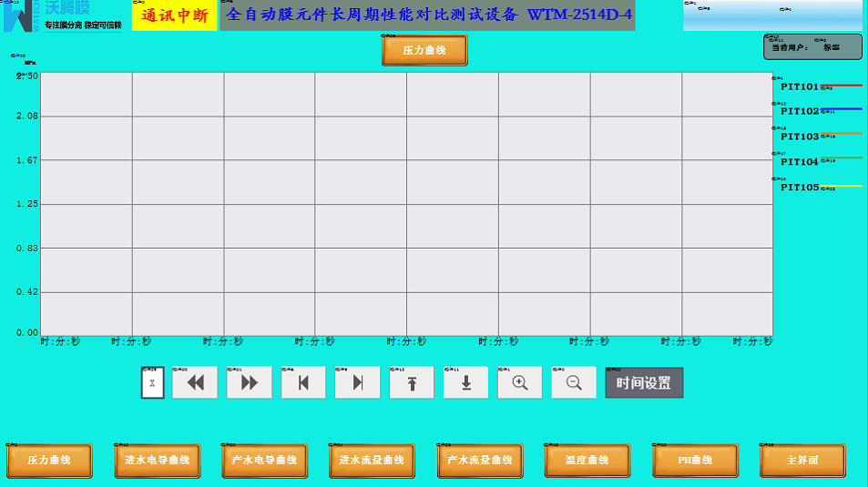Return to the 主界面 main screen
The height and width of the screenshot is (487, 868).
click(802, 461)
